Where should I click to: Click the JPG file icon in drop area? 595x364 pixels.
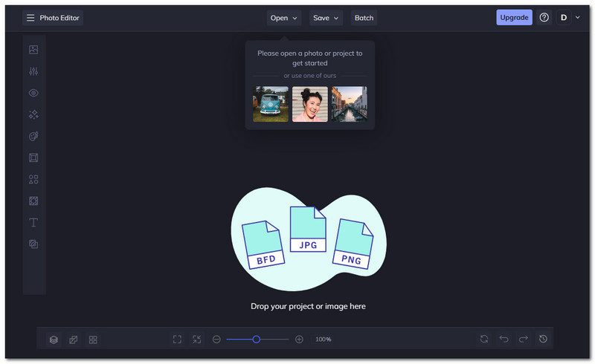[308, 229]
